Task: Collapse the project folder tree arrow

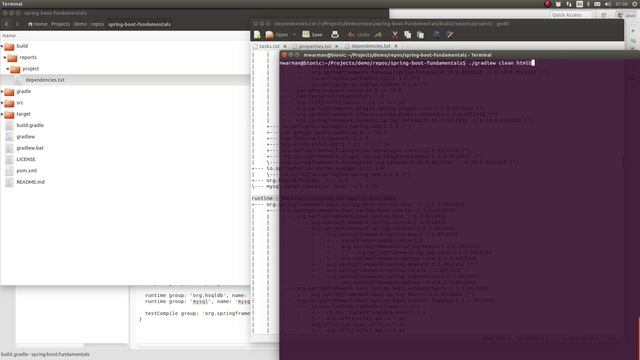Action: pos(8,69)
